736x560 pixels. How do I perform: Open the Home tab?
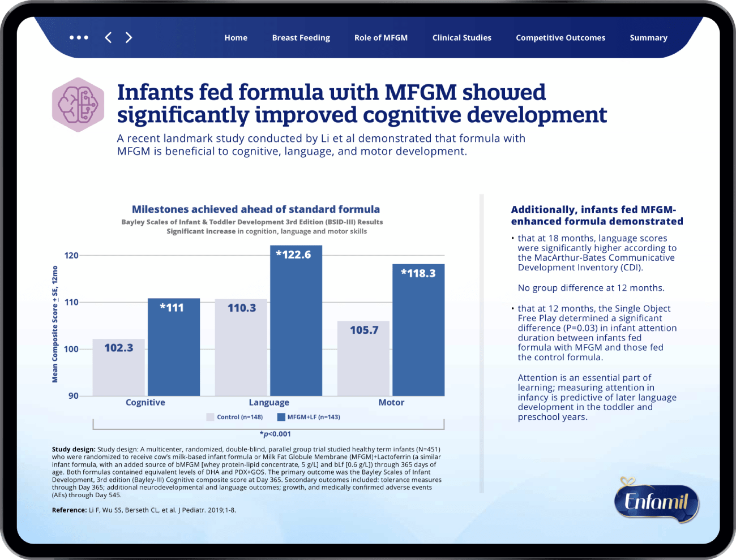click(236, 38)
